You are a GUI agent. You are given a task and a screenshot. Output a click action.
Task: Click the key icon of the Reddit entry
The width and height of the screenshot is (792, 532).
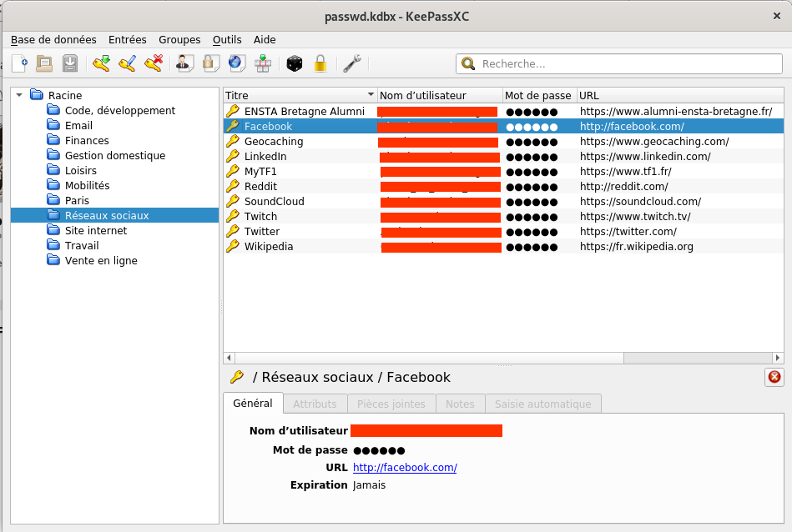(x=232, y=186)
